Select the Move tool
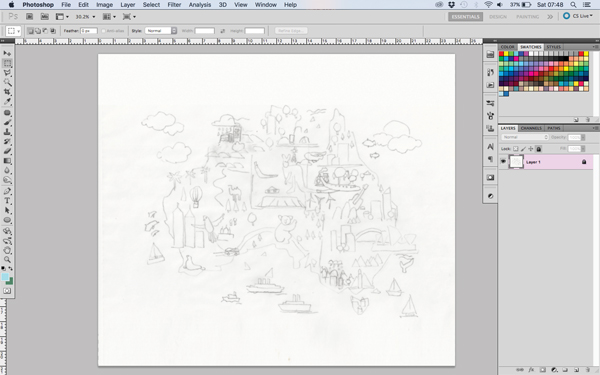 pos(7,54)
